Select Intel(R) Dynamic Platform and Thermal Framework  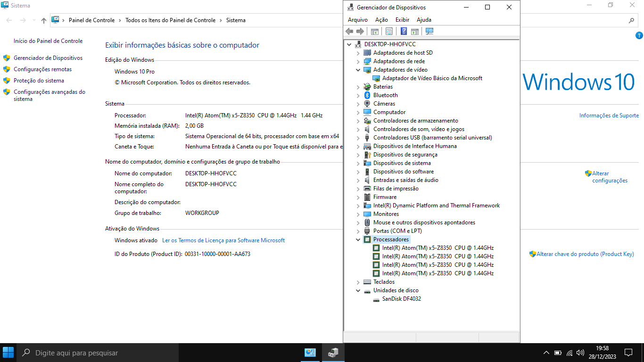431,206
